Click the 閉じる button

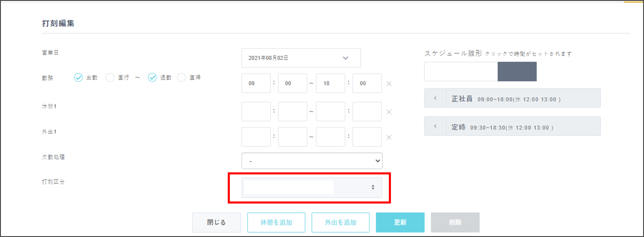click(x=216, y=222)
